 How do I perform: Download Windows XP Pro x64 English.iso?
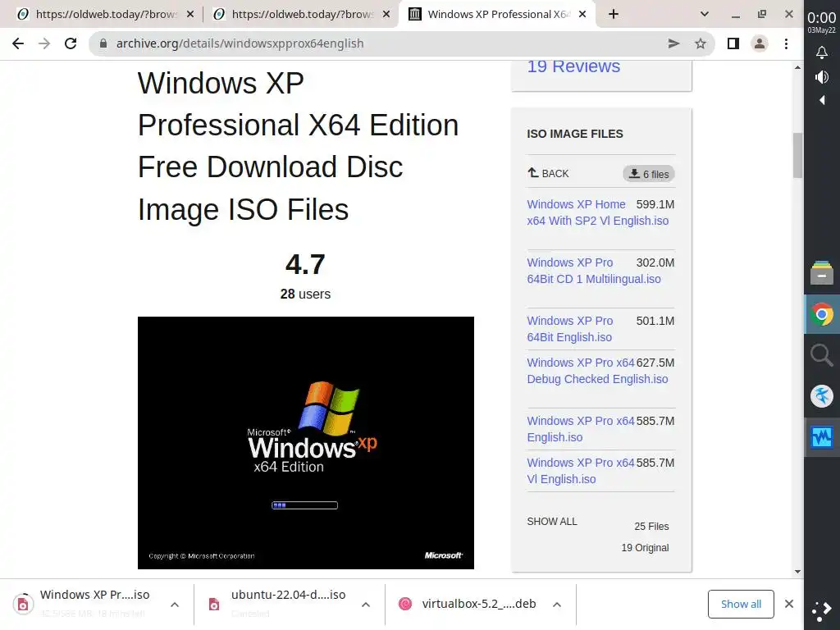click(581, 429)
